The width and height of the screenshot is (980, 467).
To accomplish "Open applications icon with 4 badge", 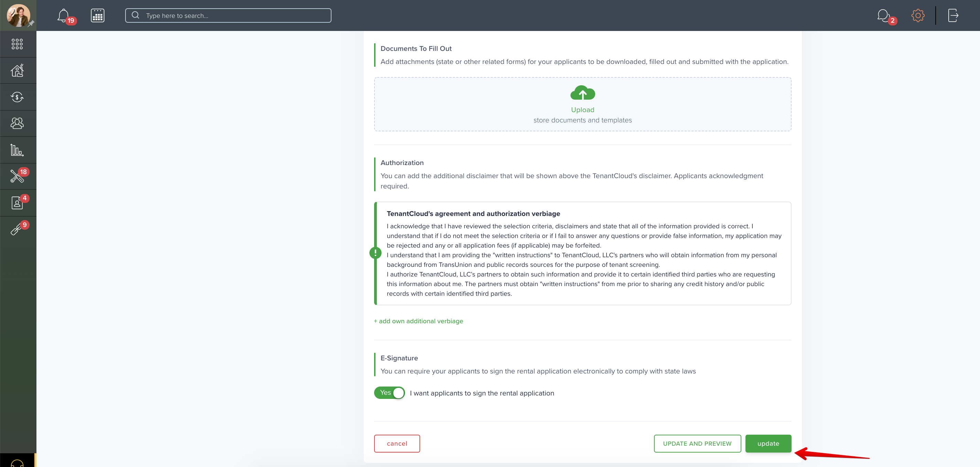I will 17,203.
